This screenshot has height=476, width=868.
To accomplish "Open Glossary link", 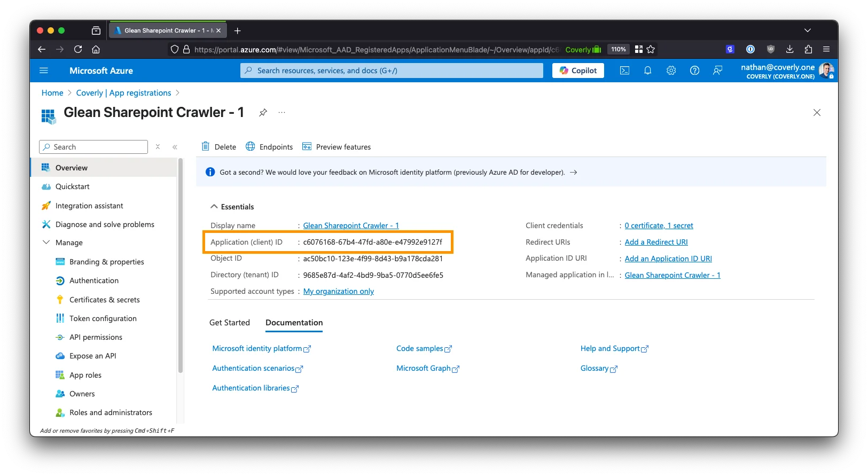I will pos(599,368).
